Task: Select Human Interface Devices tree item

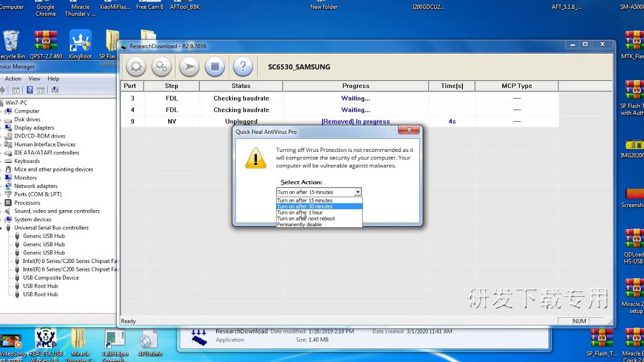Action: pyautogui.click(x=45, y=144)
